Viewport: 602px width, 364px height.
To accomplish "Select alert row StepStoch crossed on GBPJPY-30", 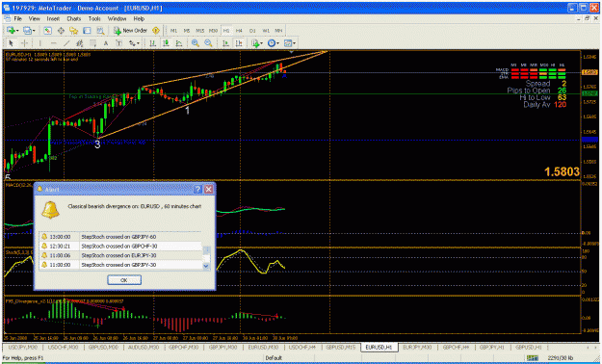I will tap(120, 265).
